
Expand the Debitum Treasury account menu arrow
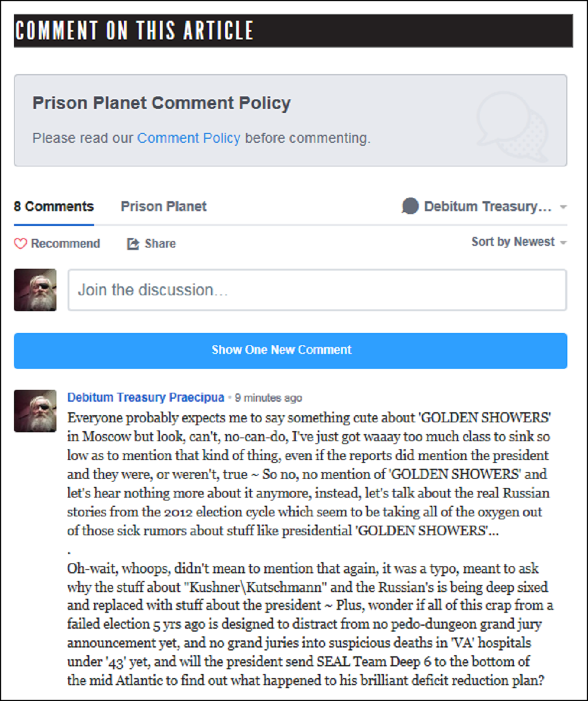coord(563,207)
